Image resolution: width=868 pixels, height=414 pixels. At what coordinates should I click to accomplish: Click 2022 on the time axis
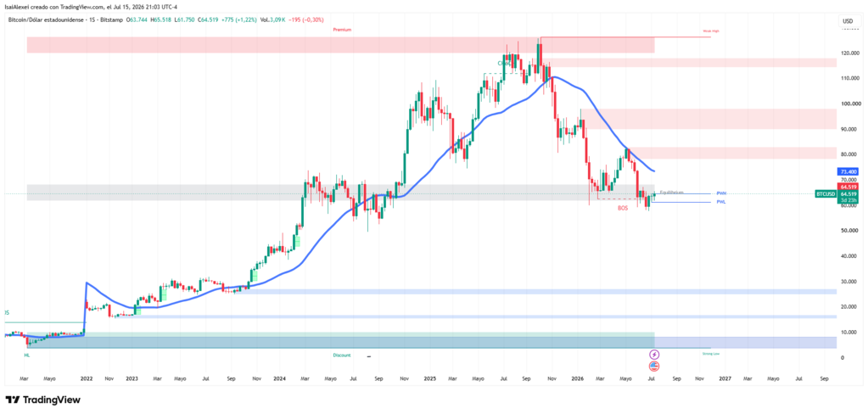(x=86, y=378)
